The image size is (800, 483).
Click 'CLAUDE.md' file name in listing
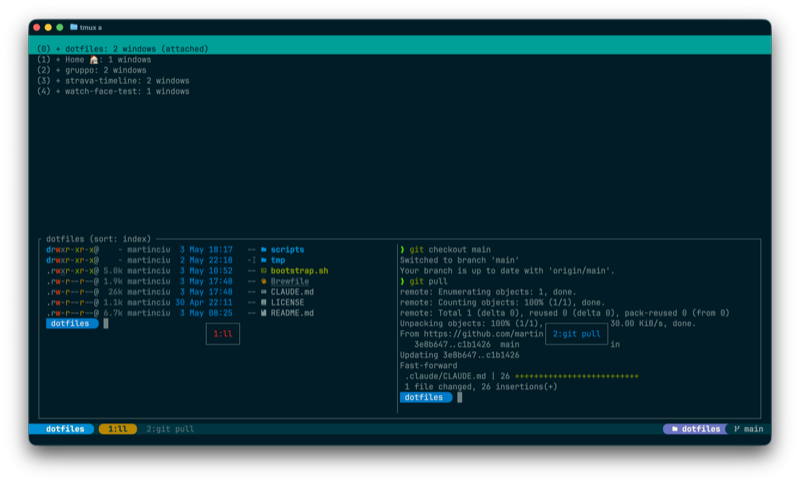tap(292, 292)
